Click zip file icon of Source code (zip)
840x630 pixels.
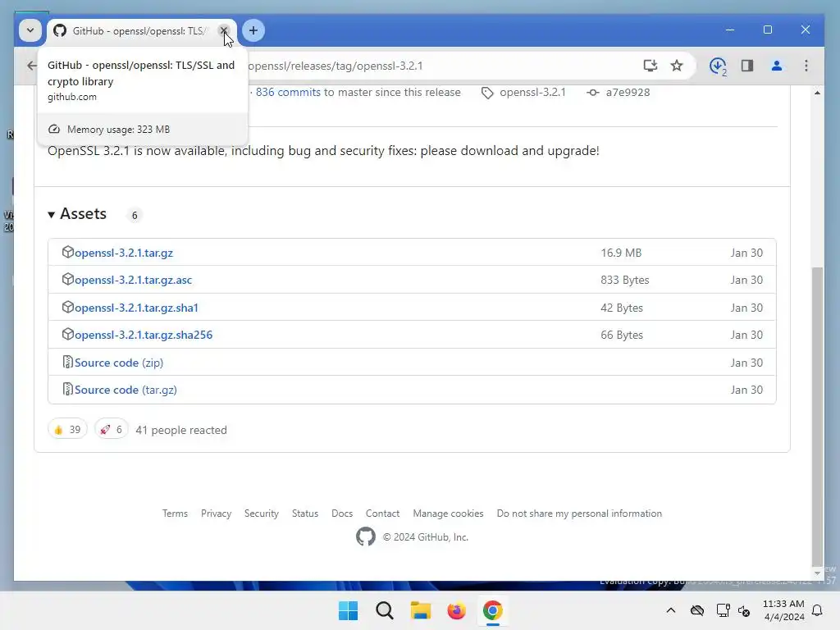[67, 362]
